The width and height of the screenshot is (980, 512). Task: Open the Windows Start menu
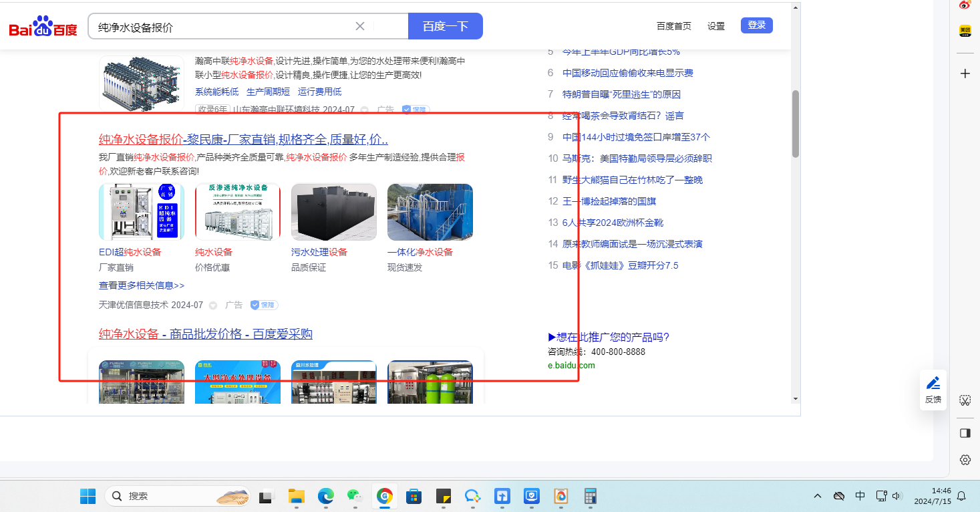[88, 496]
